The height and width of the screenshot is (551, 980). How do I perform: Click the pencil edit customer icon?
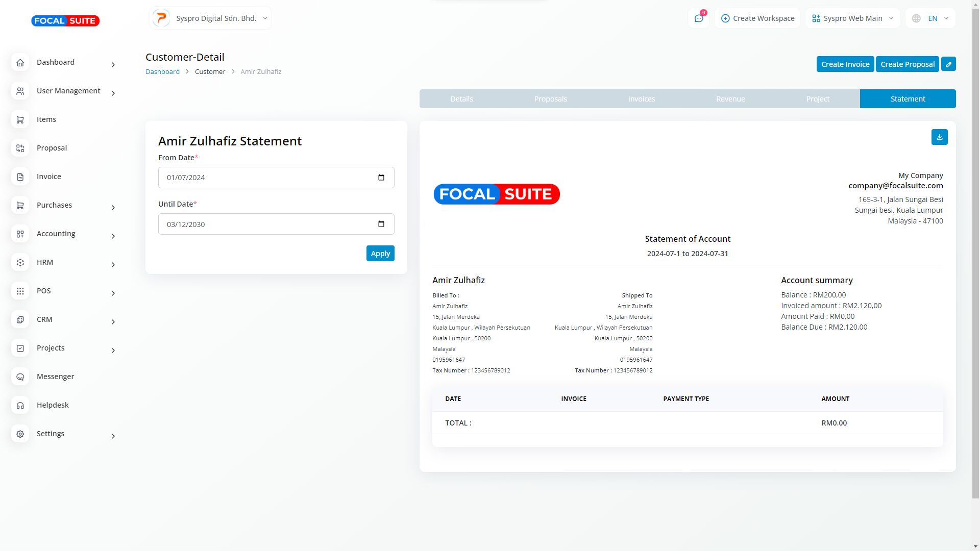(x=948, y=64)
